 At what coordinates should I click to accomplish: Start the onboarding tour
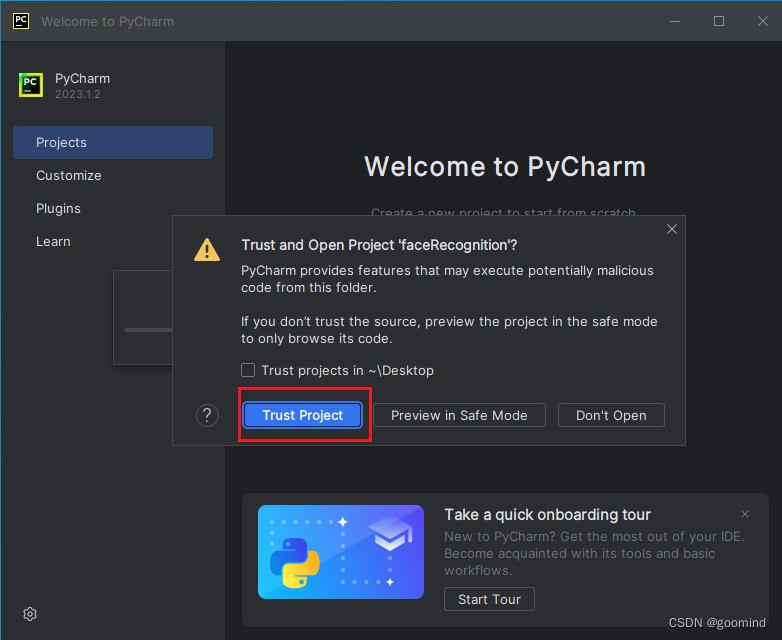[x=489, y=599]
